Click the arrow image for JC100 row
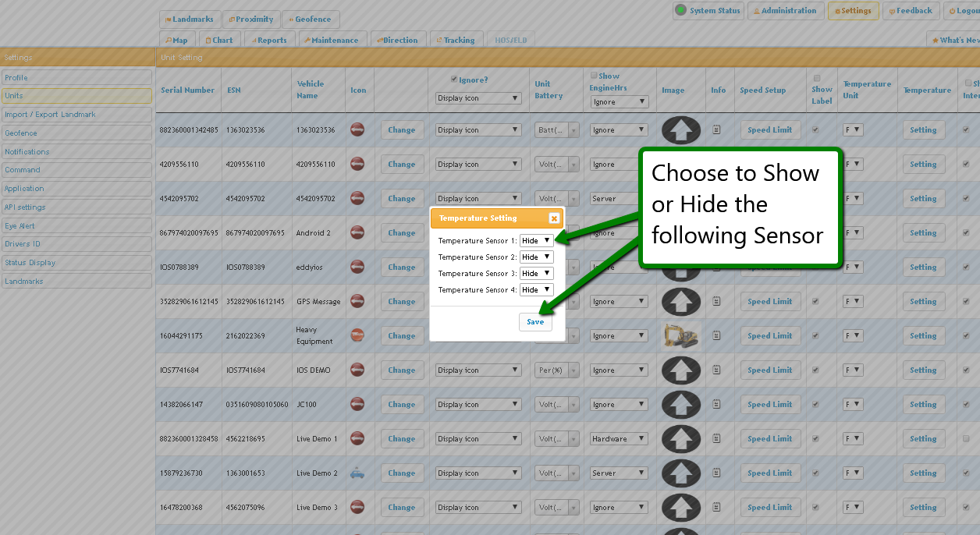Viewport: 980px width, 535px height. 681,405
